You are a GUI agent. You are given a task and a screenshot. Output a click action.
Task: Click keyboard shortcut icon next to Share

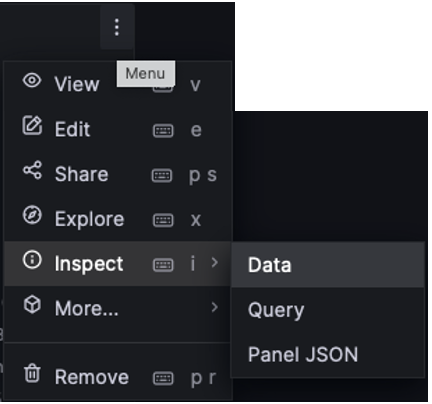[x=162, y=176]
